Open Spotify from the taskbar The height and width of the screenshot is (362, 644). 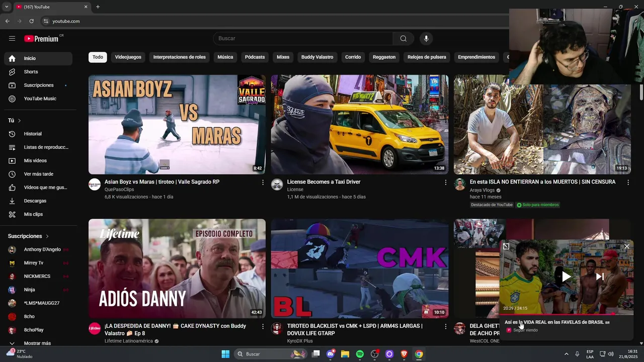360,354
